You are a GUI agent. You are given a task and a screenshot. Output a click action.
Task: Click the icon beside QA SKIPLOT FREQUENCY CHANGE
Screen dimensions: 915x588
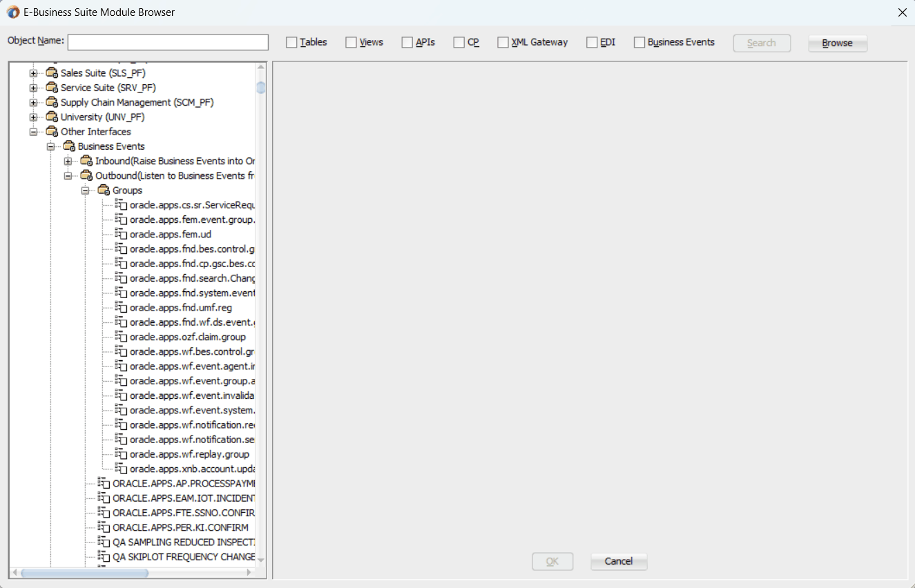click(104, 556)
